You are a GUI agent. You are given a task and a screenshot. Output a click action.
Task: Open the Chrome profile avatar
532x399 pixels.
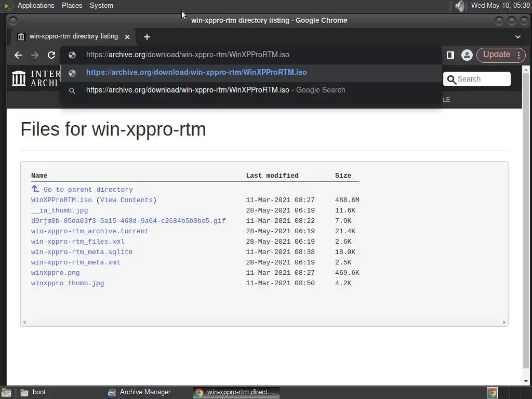tap(467, 55)
